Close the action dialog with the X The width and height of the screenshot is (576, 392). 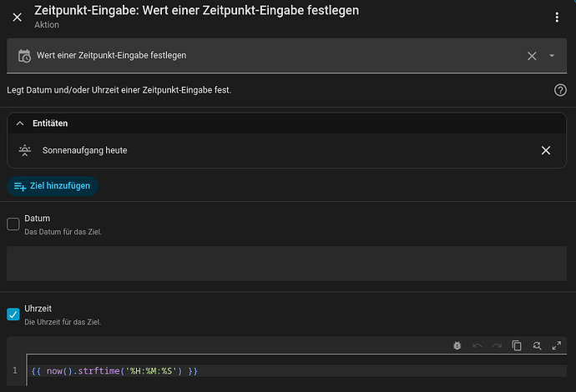point(18,18)
